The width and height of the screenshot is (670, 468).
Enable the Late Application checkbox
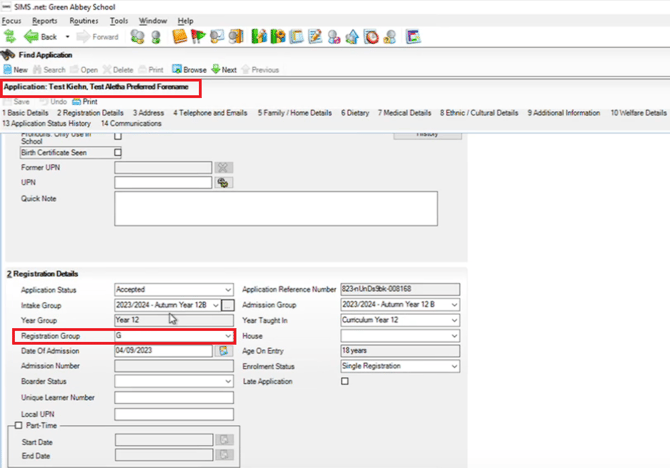coord(345,381)
